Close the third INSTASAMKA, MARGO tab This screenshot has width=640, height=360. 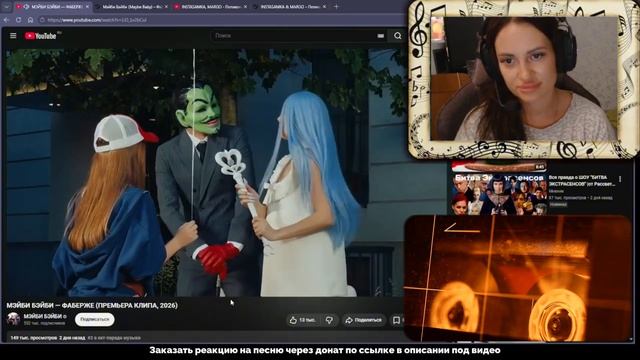point(245,7)
